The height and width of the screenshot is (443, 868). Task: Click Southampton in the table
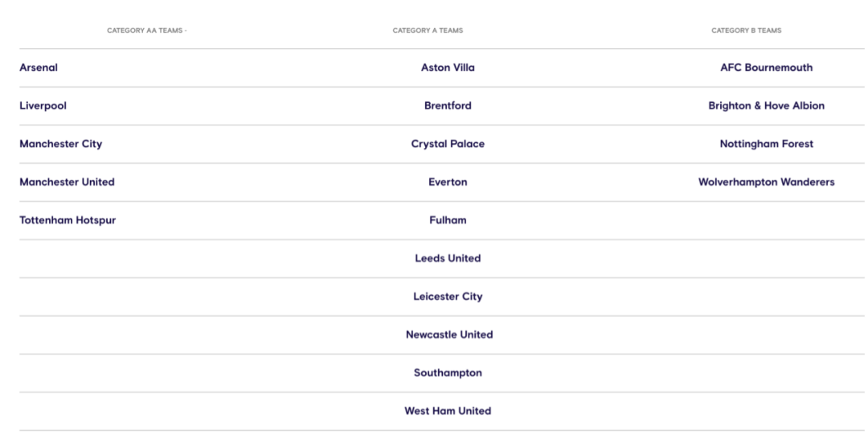coord(448,373)
